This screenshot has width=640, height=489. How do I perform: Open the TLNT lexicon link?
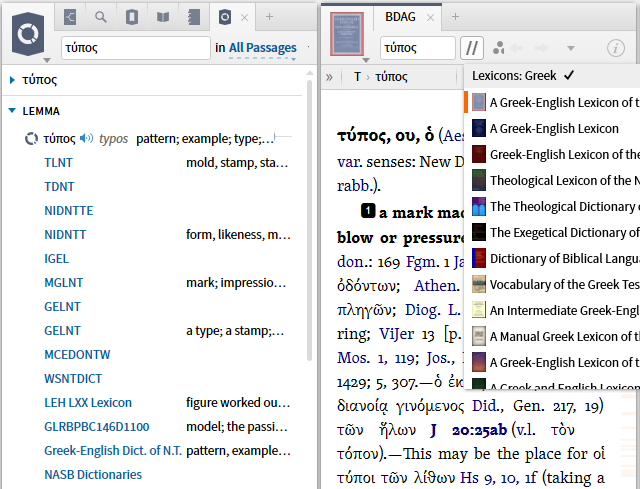click(x=58, y=163)
